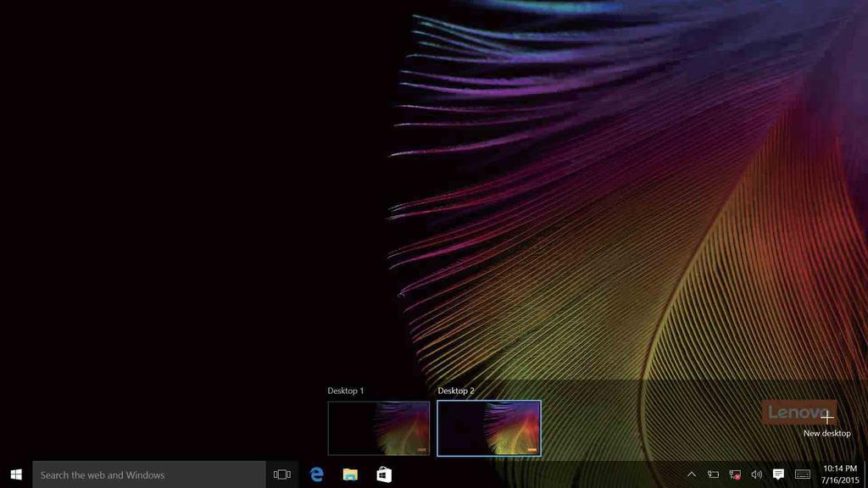Open the touch keyboard

803,474
